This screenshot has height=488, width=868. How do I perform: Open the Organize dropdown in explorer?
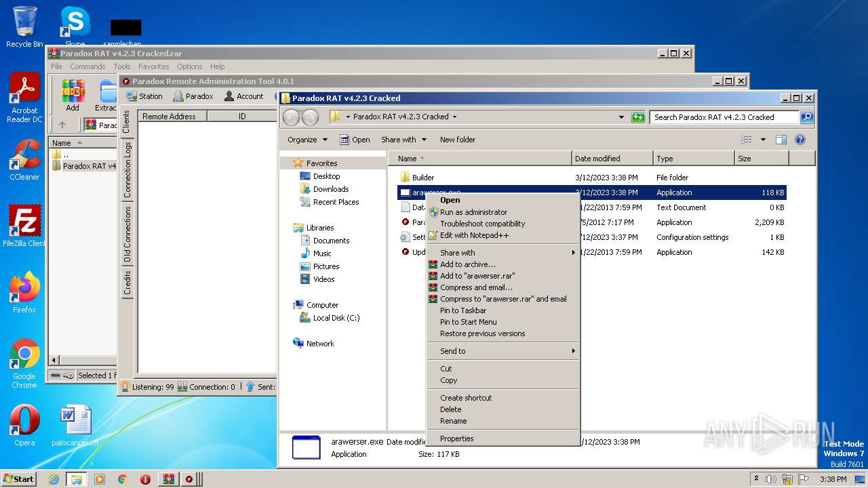307,140
